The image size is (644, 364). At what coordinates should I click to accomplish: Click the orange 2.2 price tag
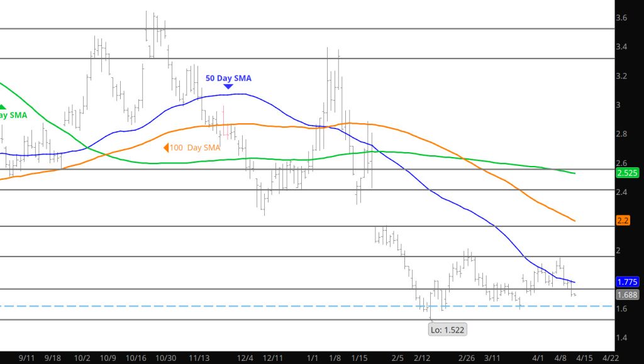(x=623, y=220)
